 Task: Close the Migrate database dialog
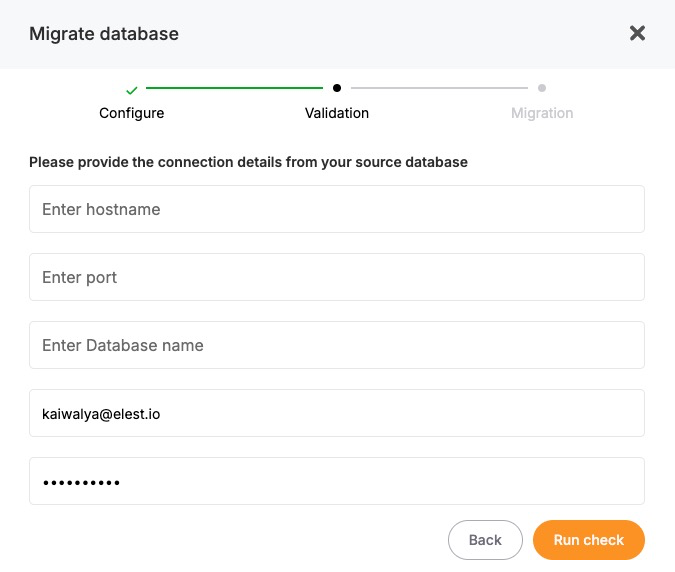click(637, 33)
